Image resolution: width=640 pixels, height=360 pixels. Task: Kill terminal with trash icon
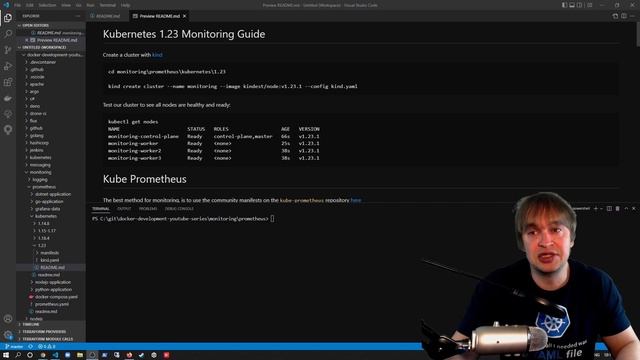coord(618,209)
